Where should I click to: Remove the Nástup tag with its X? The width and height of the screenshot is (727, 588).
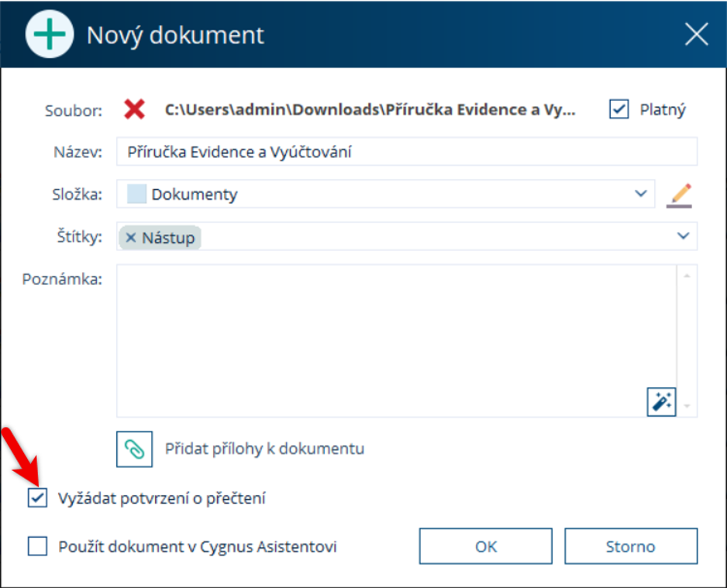tap(131, 238)
